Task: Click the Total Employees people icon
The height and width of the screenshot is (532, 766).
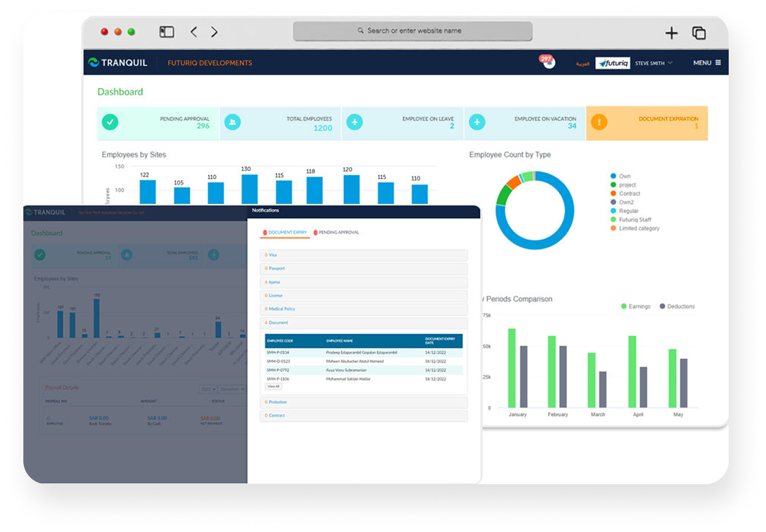Action: (x=232, y=122)
